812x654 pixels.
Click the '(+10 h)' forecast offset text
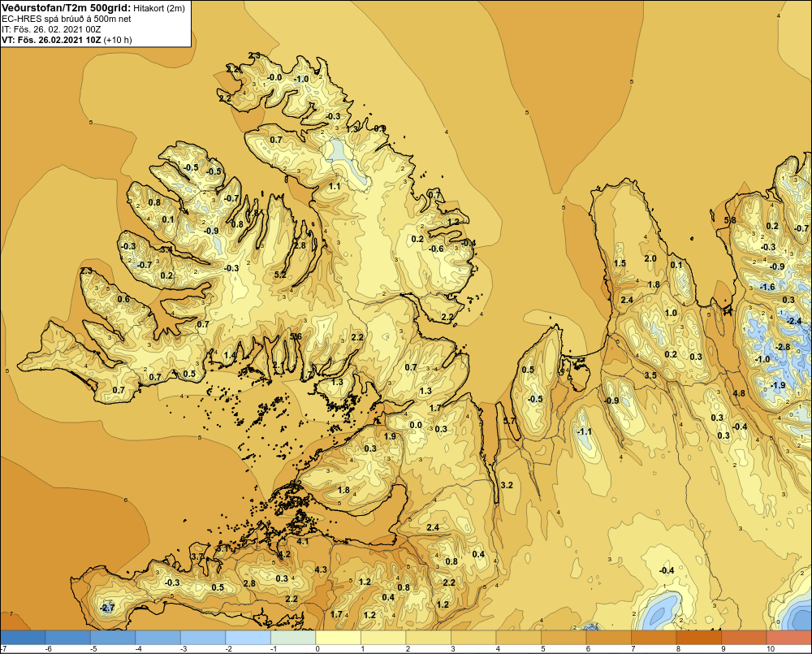click(118, 40)
